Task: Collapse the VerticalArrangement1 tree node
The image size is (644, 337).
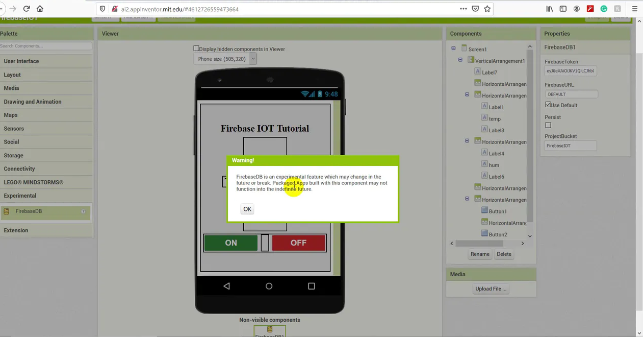Action: click(x=460, y=60)
